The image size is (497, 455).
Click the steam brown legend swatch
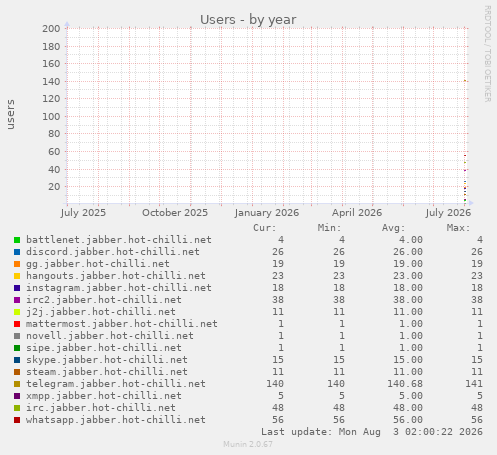click(x=17, y=372)
